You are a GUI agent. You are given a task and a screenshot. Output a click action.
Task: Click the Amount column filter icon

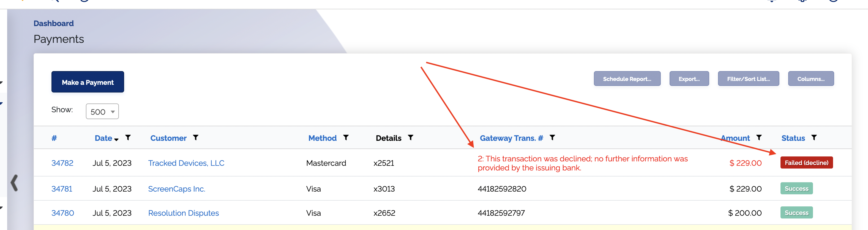coord(759,138)
